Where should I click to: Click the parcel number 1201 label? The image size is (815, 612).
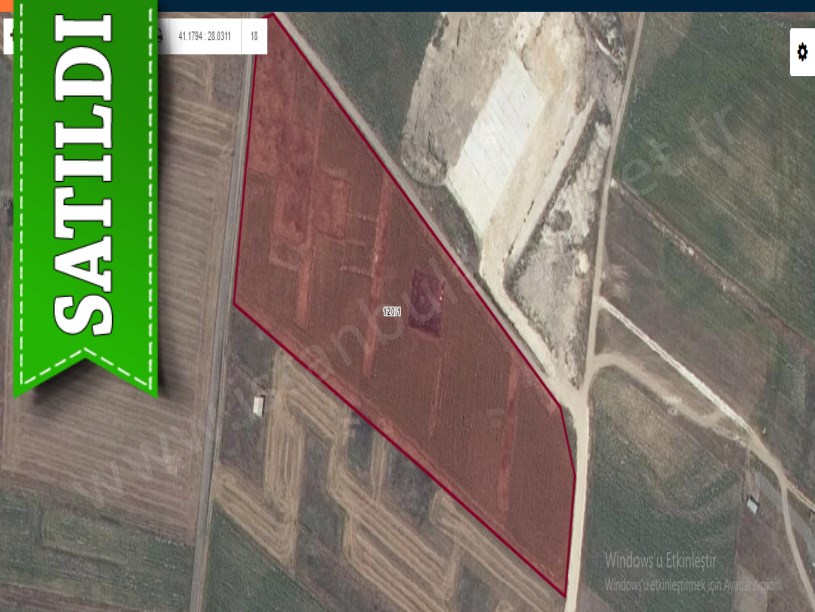[392, 312]
